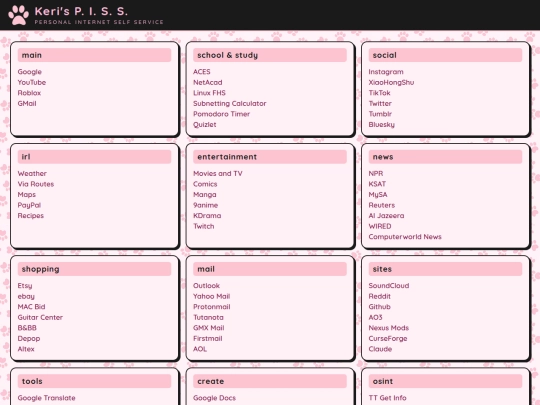
Task: Open TT Get Info under osint
Action: [x=387, y=398]
